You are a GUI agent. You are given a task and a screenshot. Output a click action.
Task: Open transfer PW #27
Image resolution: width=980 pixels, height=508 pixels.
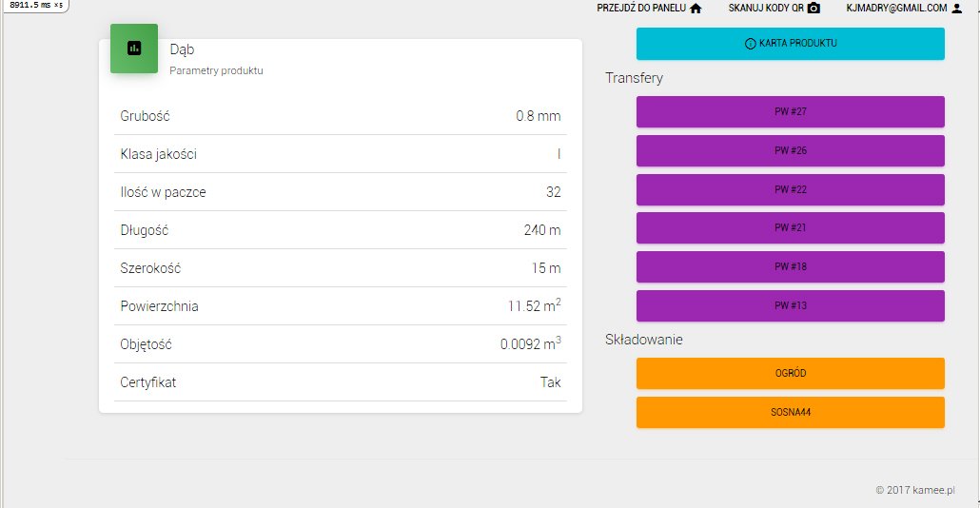pos(790,111)
